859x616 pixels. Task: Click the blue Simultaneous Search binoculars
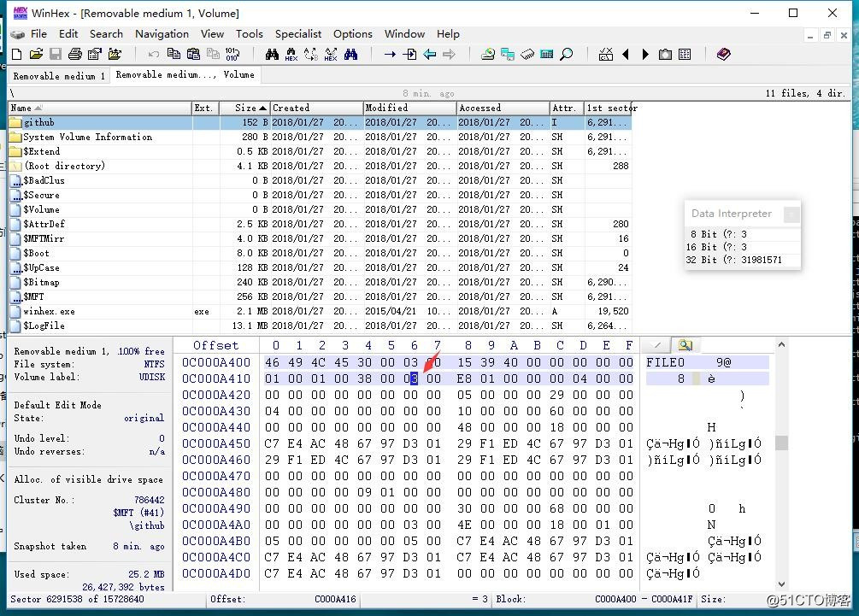(x=350, y=54)
